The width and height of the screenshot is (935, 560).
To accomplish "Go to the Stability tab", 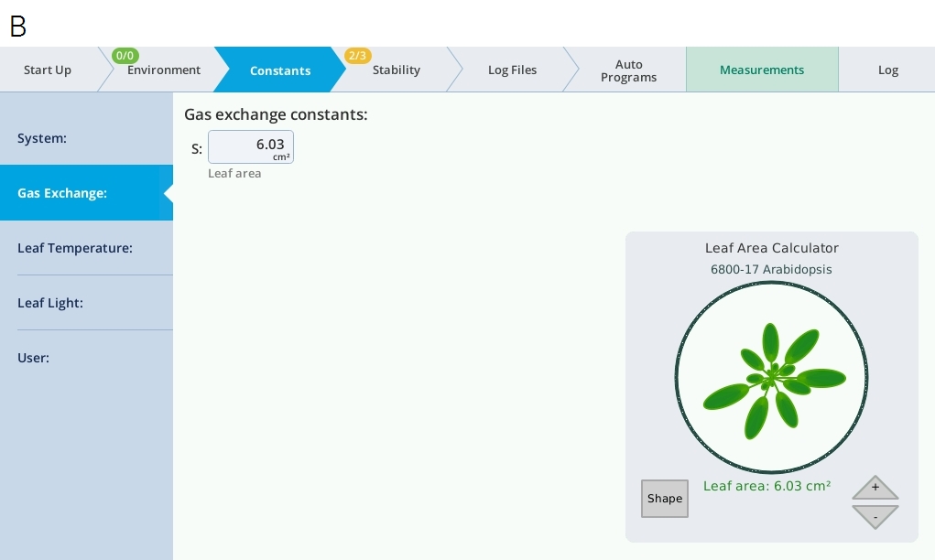I will 396,70.
